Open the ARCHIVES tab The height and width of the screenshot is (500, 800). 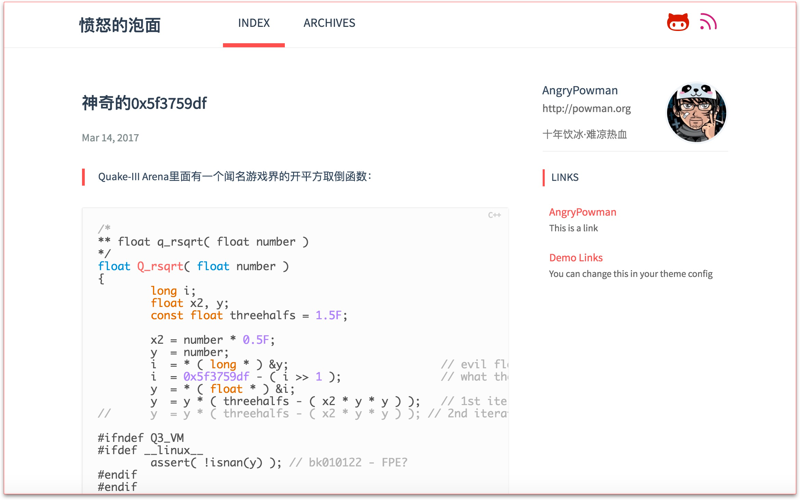[329, 23]
